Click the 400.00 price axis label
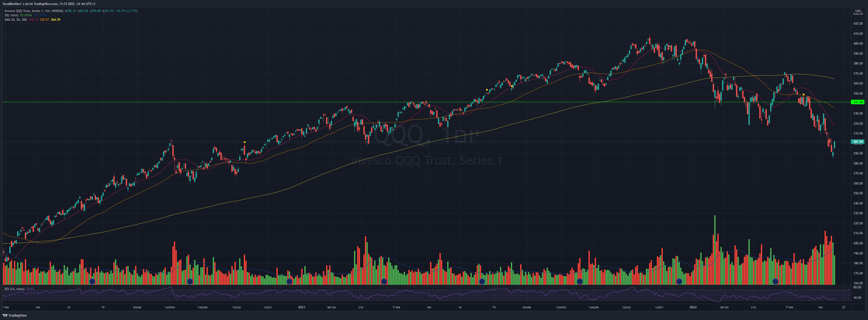868x320 pixels. click(858, 44)
